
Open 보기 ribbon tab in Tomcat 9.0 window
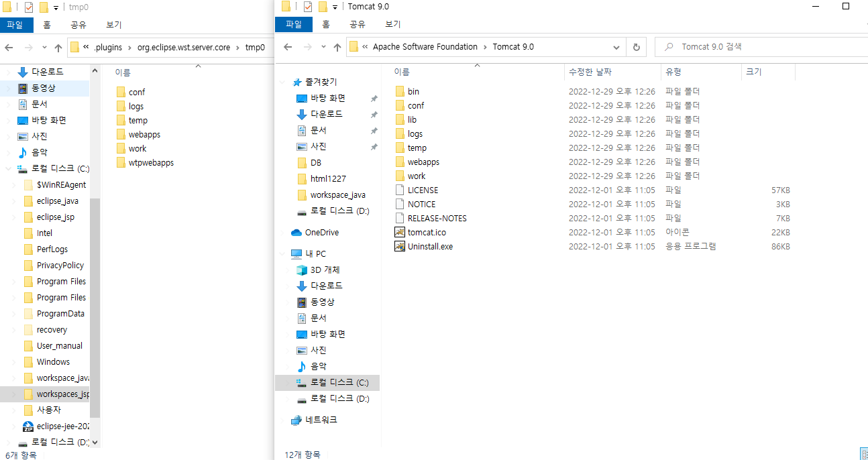393,24
